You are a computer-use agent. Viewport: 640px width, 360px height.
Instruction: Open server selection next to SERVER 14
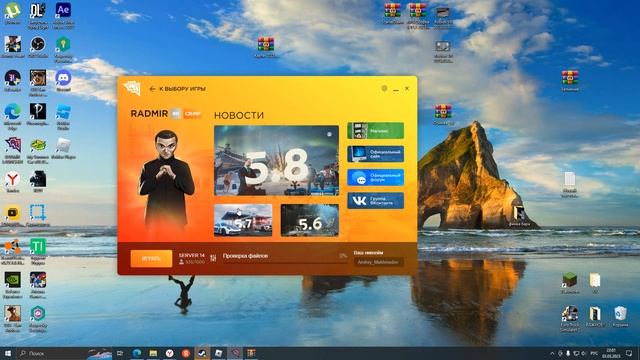coord(213,258)
